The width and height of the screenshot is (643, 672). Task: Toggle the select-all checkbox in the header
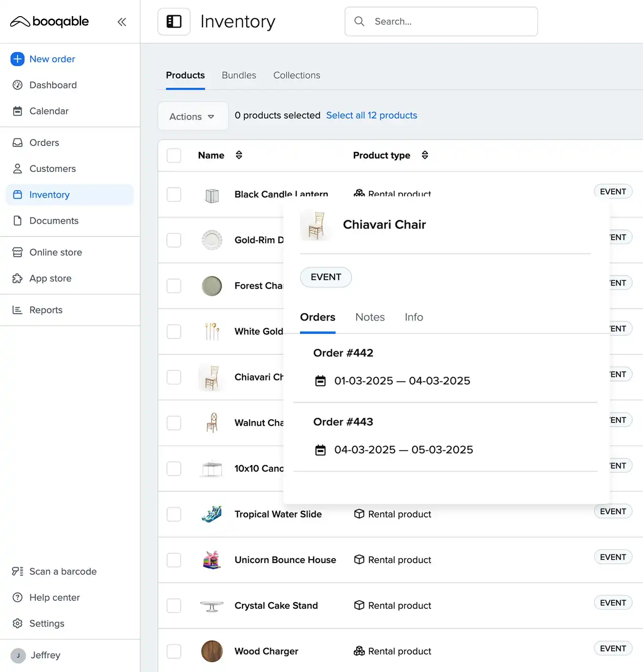point(174,155)
